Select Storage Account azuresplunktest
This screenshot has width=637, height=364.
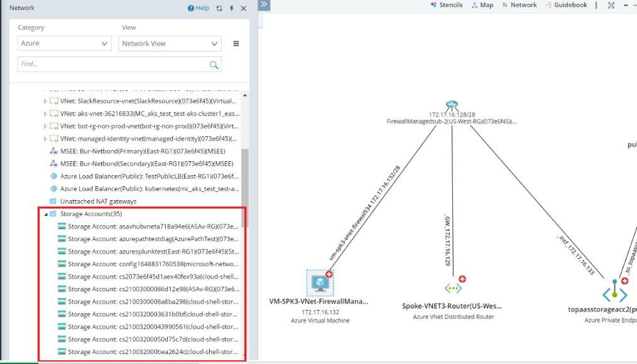153,252
